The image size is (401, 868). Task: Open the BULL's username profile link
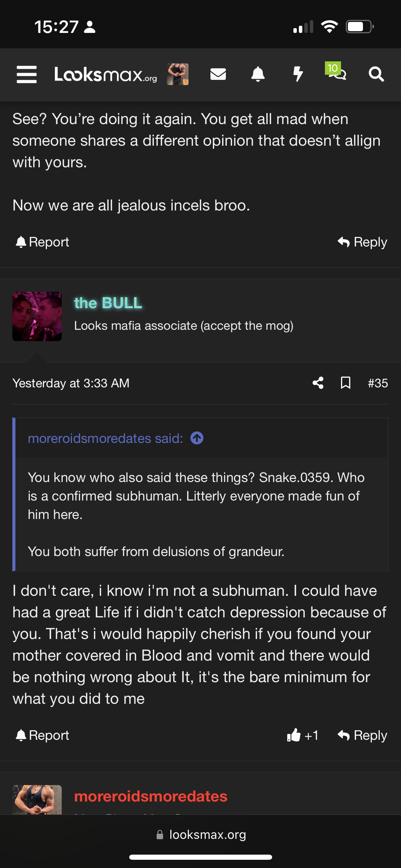108,303
